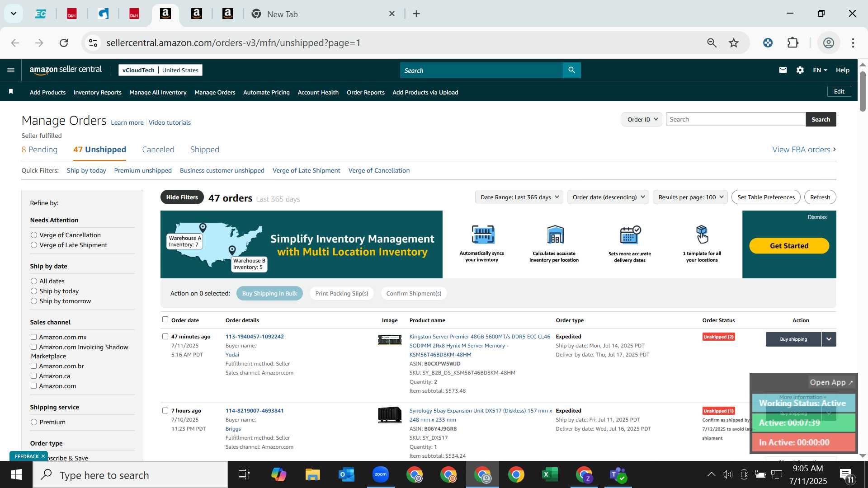This screenshot has width=868, height=488.
Task: Click the Kingston memory product thumbnail
Action: click(390, 340)
